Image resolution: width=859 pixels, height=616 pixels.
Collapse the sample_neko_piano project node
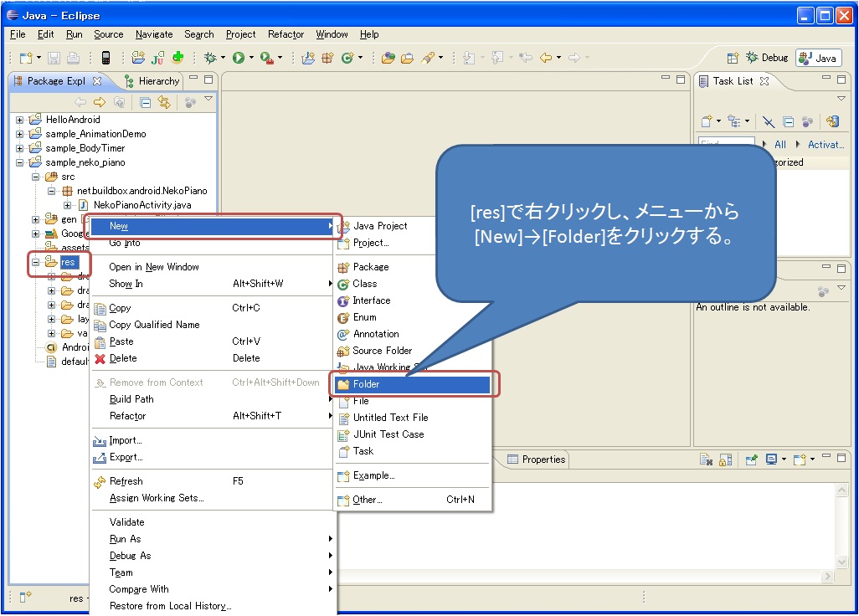[20, 162]
